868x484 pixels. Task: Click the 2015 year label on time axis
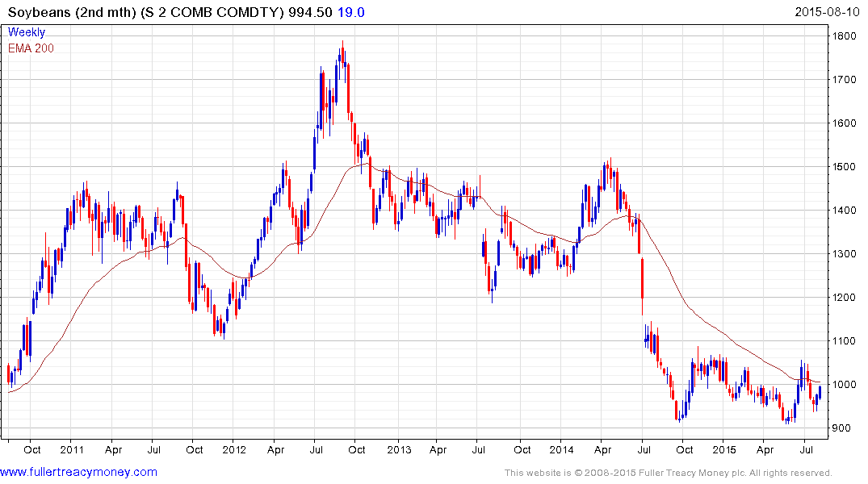tap(724, 449)
